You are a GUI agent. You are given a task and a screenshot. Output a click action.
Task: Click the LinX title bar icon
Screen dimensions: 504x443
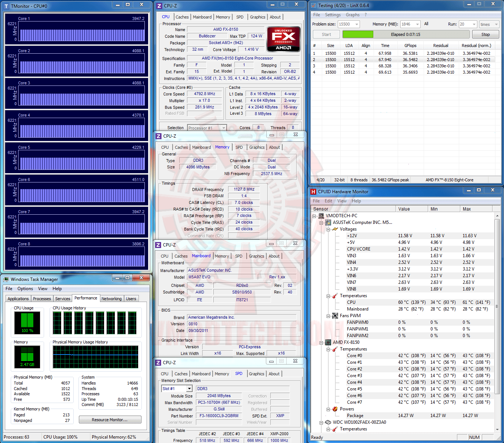313,6
